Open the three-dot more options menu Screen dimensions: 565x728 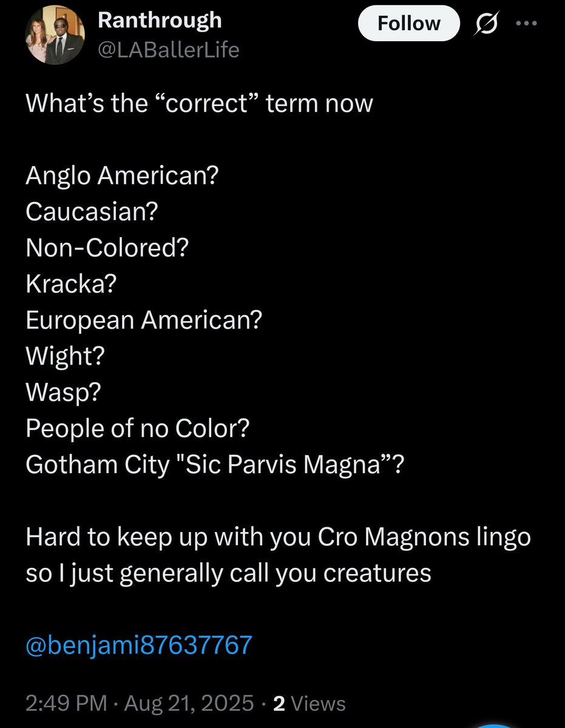tap(527, 24)
